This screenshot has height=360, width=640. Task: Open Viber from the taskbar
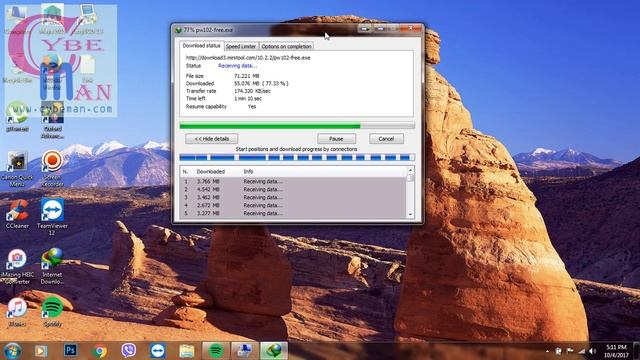[x=129, y=351]
